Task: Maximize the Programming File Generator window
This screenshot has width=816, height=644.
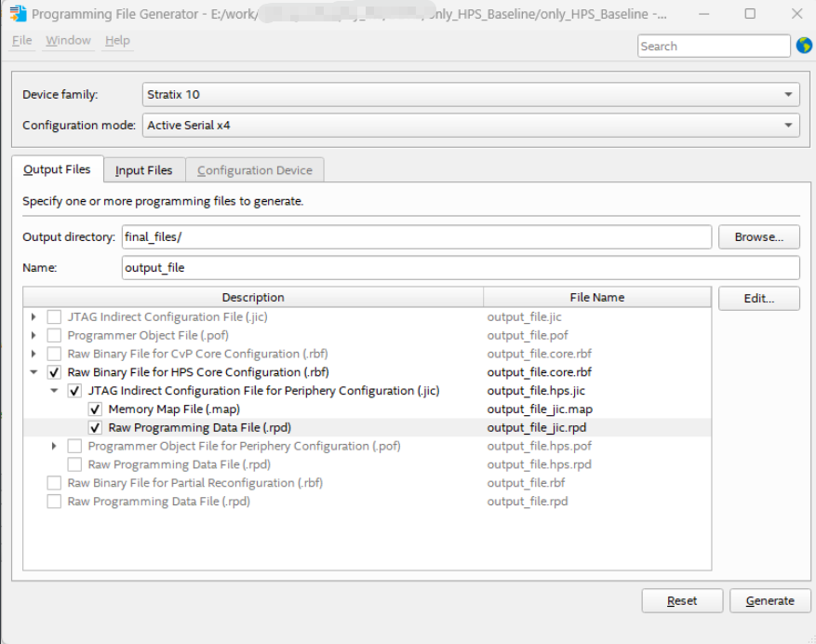Action: [x=750, y=14]
